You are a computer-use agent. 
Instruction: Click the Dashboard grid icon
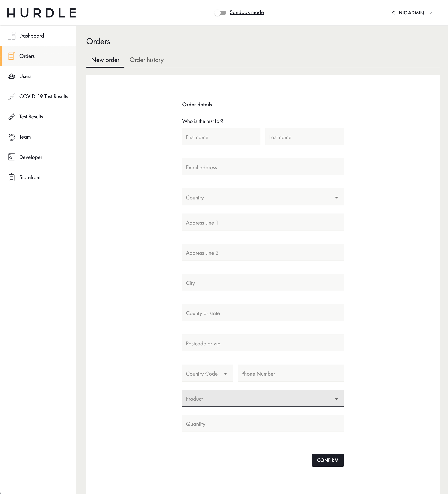12,36
